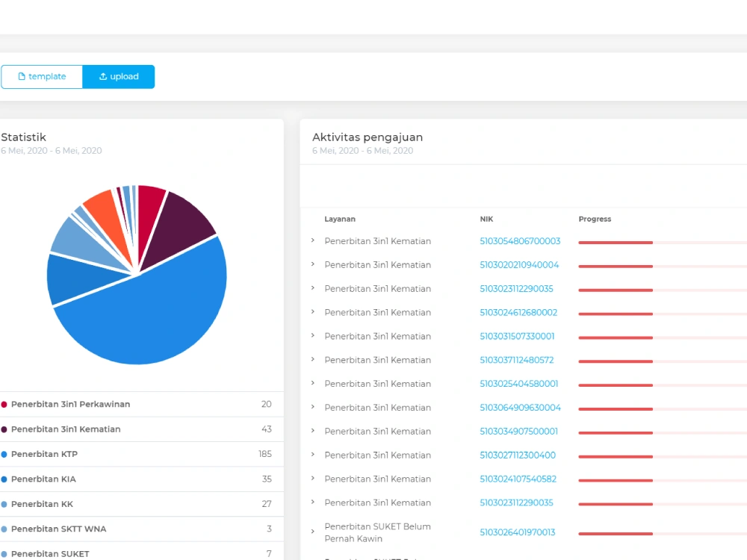Open NIK link 5103026401970013
The height and width of the screenshot is (560, 747).
click(518, 532)
